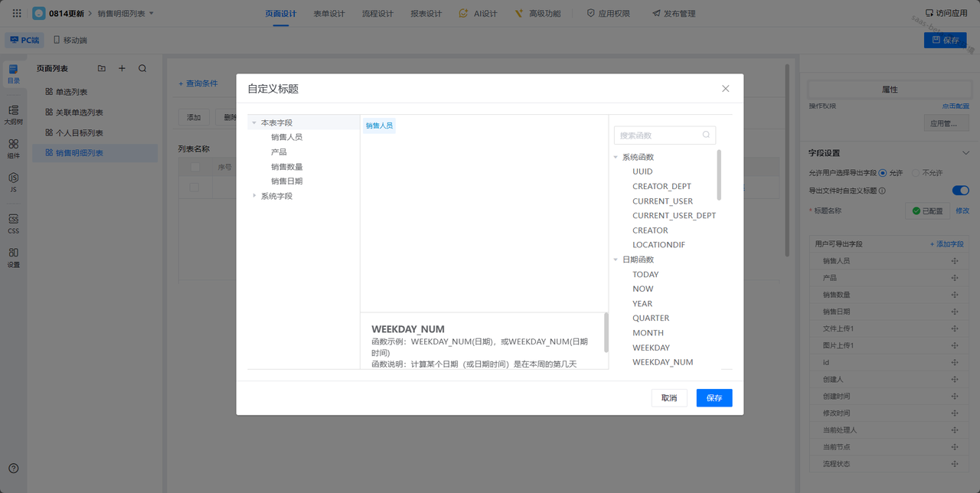
Task: Click the 取消 button in dialog
Action: pyautogui.click(x=669, y=398)
